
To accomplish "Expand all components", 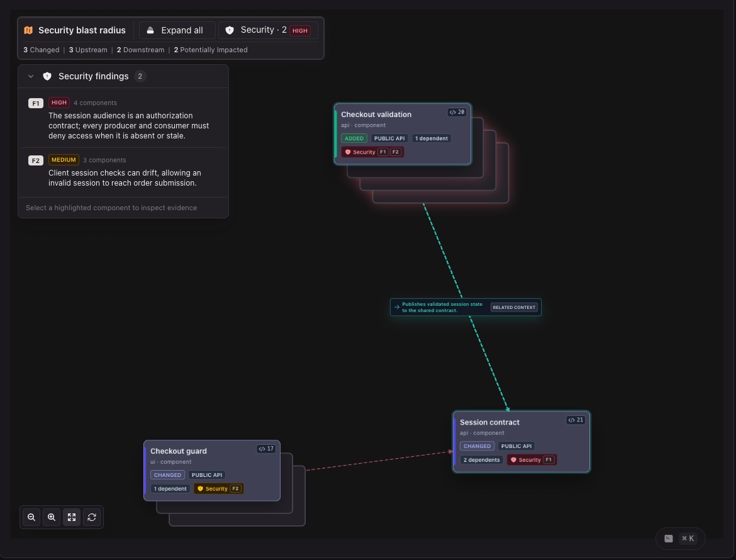I will (x=177, y=30).
